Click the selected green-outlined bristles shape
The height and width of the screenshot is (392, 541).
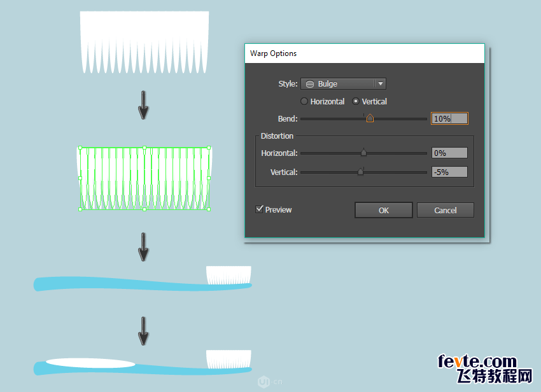[x=144, y=178]
